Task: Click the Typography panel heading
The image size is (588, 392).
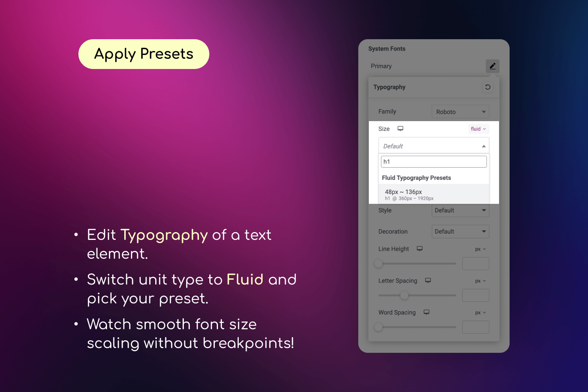Action: pyautogui.click(x=389, y=87)
